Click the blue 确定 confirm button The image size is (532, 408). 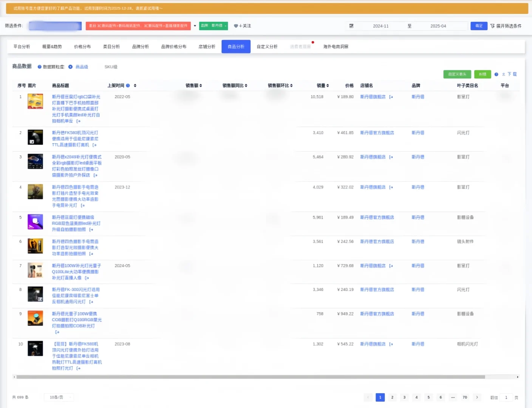(x=479, y=26)
